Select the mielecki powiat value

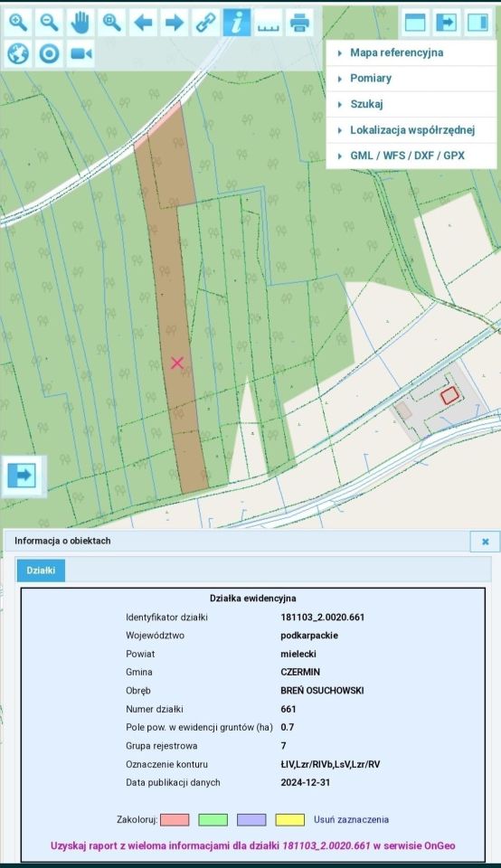point(298,654)
